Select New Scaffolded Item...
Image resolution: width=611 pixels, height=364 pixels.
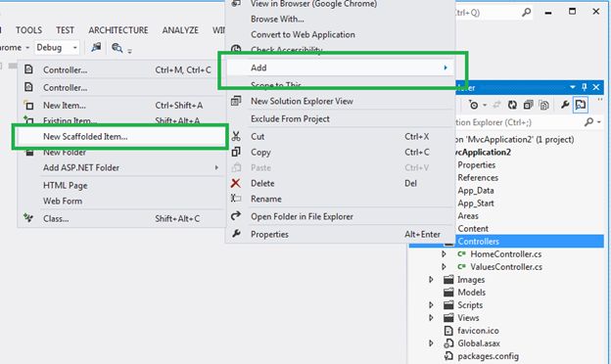coord(120,136)
